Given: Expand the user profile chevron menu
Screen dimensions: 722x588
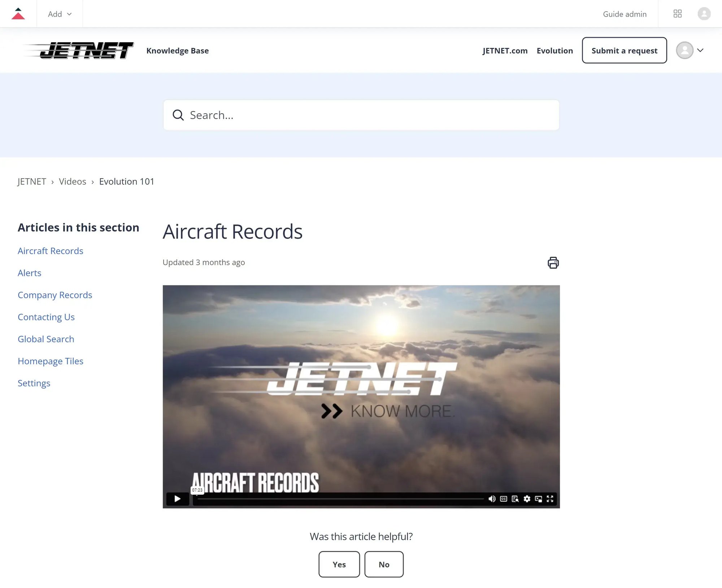Looking at the screenshot, I should coord(700,51).
